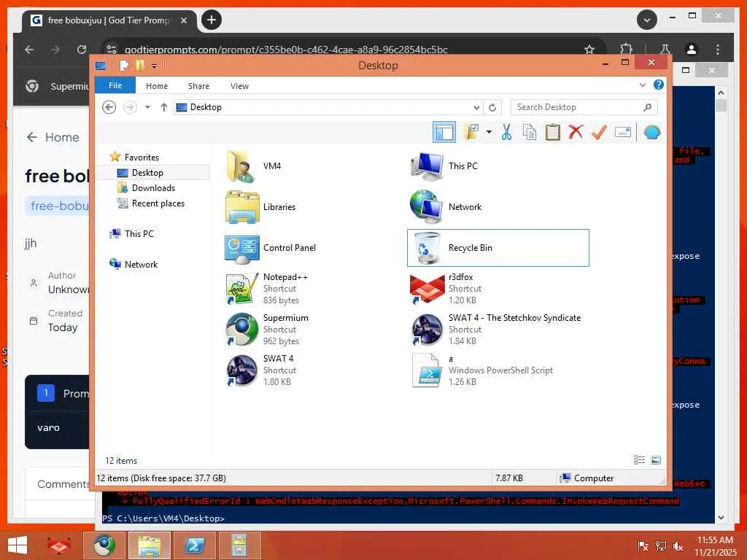Select Desktop in navigation pane
Viewport: 747px width, 560px height.
point(147,172)
